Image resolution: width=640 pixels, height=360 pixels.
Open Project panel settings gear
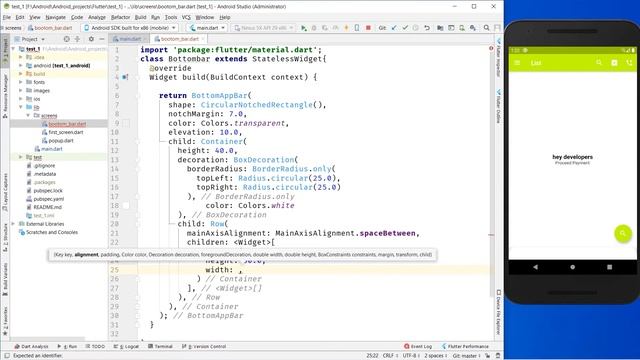[x=91, y=39]
